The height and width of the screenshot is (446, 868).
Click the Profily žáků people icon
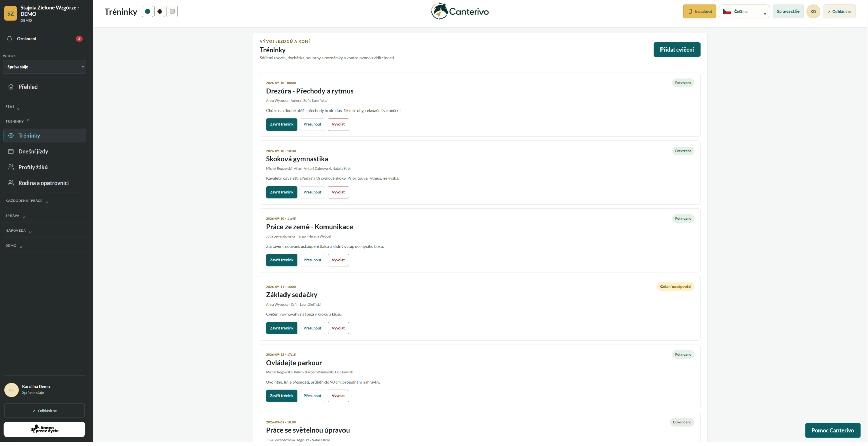click(x=11, y=167)
